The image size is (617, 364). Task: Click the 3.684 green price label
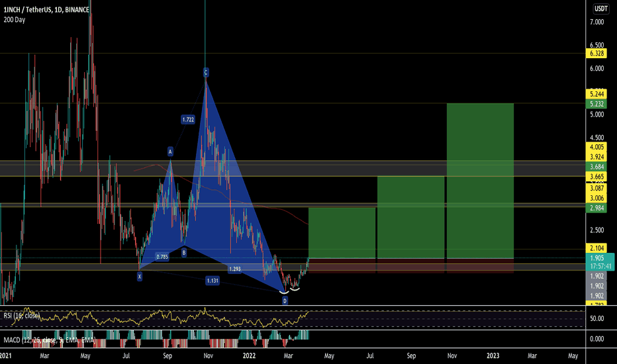(596, 167)
